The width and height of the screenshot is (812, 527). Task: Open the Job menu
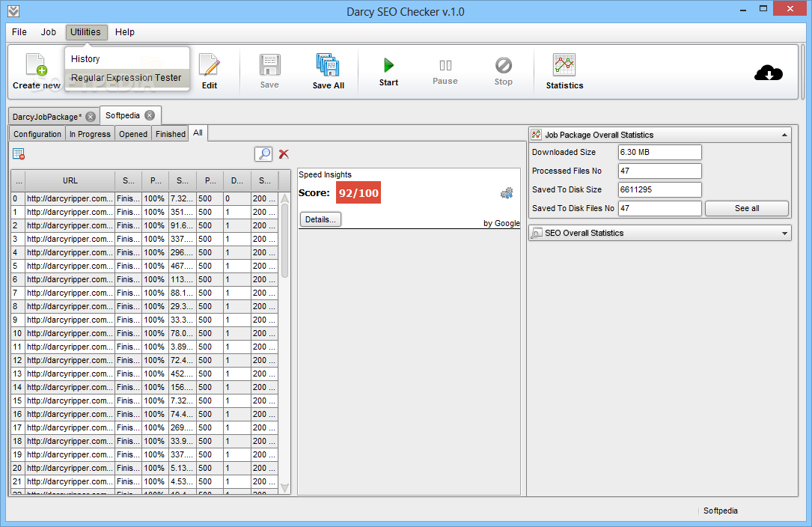coord(48,32)
